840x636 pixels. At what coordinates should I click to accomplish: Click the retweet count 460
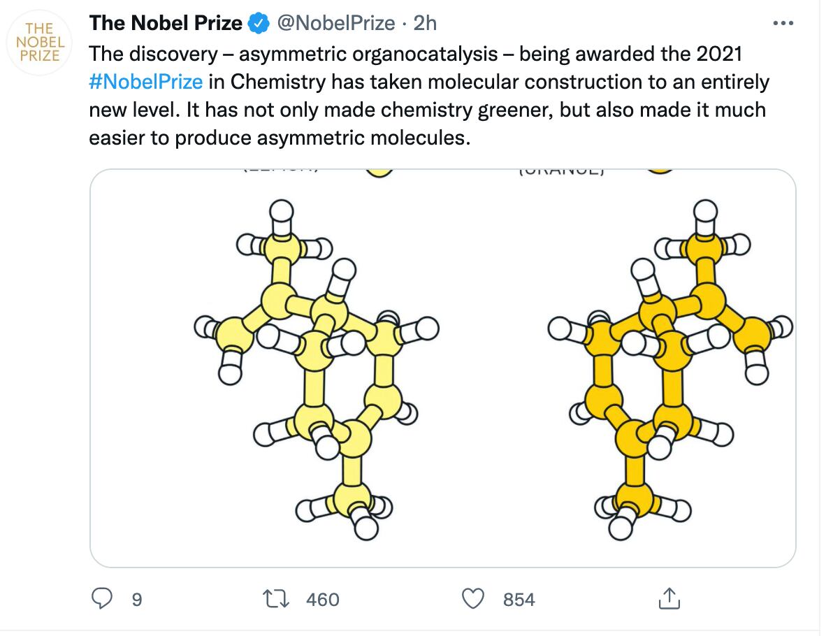[323, 600]
